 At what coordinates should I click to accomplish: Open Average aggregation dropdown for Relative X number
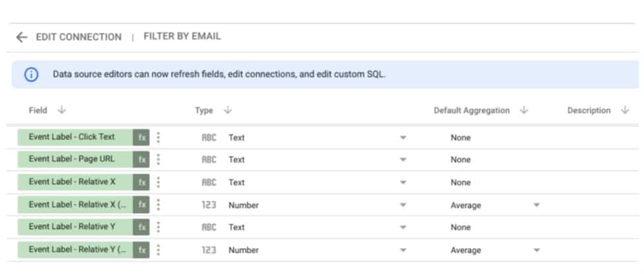point(536,205)
